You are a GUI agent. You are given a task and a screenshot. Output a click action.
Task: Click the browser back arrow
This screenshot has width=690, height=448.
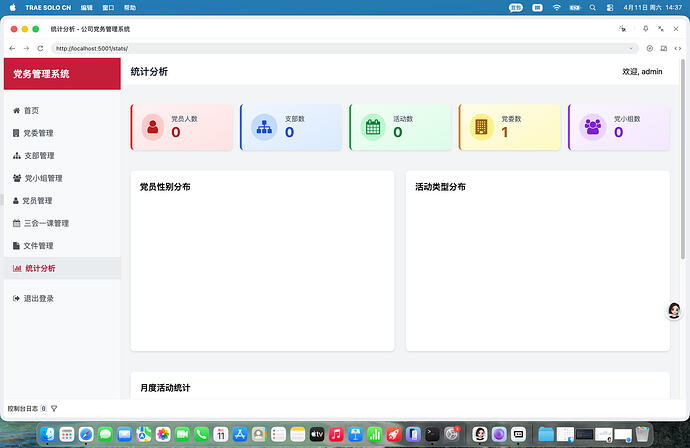(12, 48)
